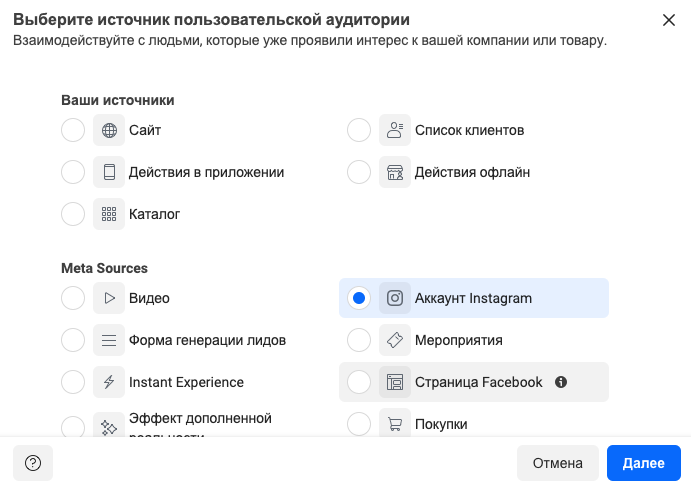Click the play icon next to Видео

click(109, 298)
